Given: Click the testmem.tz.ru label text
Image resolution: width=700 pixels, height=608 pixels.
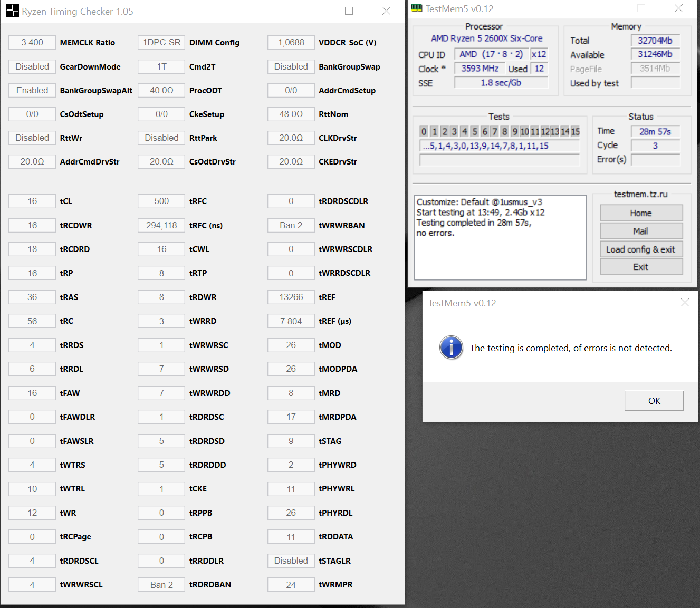Looking at the screenshot, I should (640, 194).
